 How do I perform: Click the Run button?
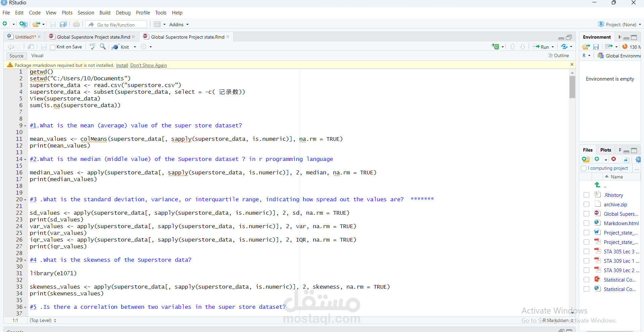(541, 47)
